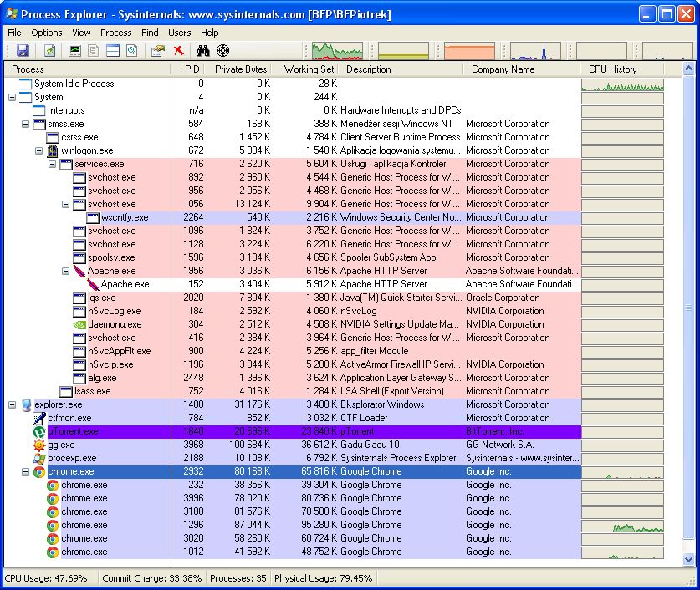The image size is (700, 590).
Task: Sort by the Private Bytes column header
Action: 237,69
